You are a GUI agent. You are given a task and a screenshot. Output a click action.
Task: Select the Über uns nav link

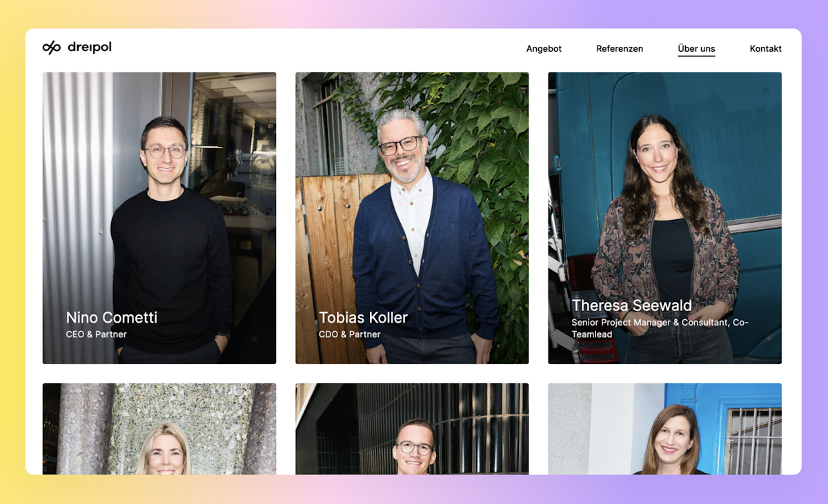(696, 49)
